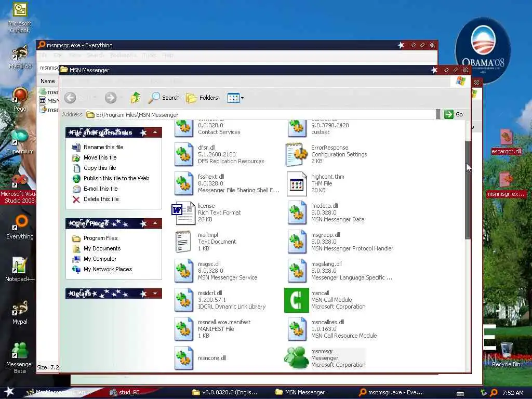Screen dimensions: 532x399
Task: Open the Search pane in MSN Messenger window
Action: click(164, 98)
